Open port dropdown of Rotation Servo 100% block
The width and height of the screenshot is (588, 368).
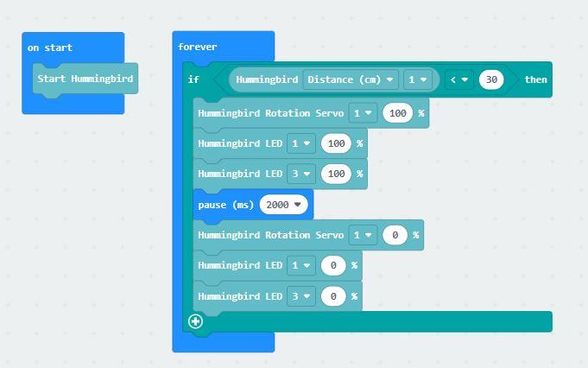(363, 113)
